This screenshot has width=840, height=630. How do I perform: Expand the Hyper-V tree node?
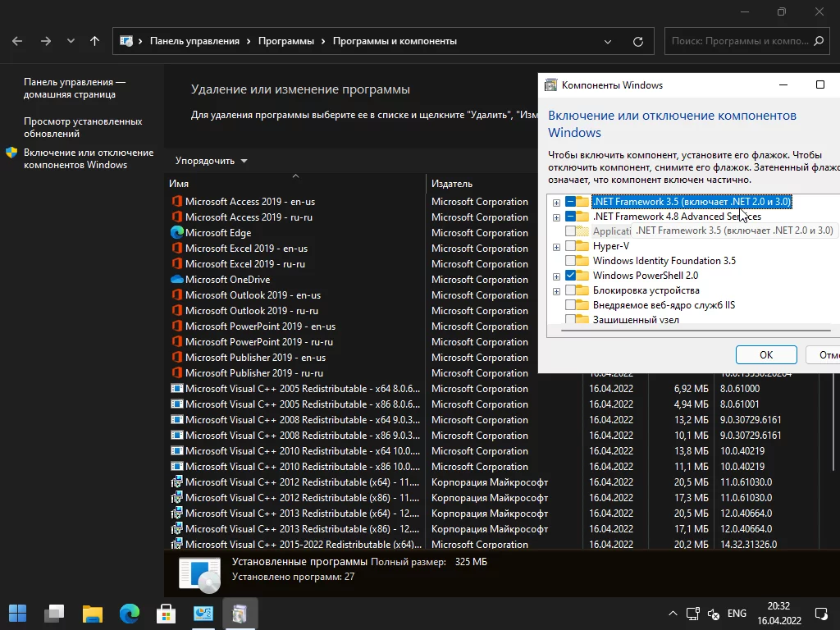click(x=557, y=246)
